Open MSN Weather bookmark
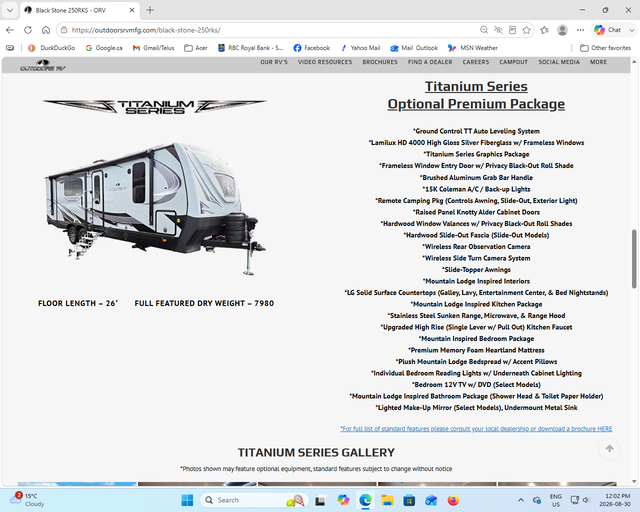The width and height of the screenshot is (640, 512). tap(473, 48)
